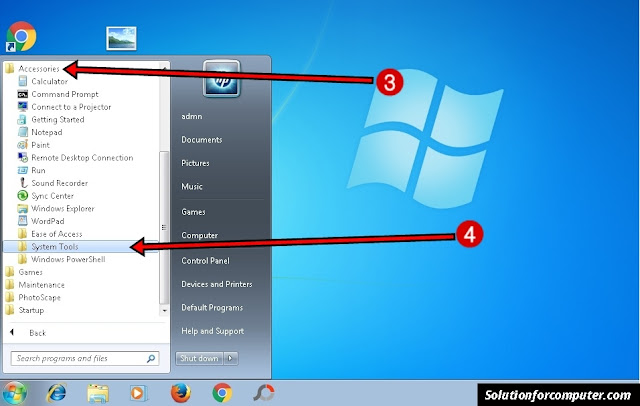The height and width of the screenshot is (406, 640).
Task: Open Music from the right pane
Action: [x=192, y=186]
